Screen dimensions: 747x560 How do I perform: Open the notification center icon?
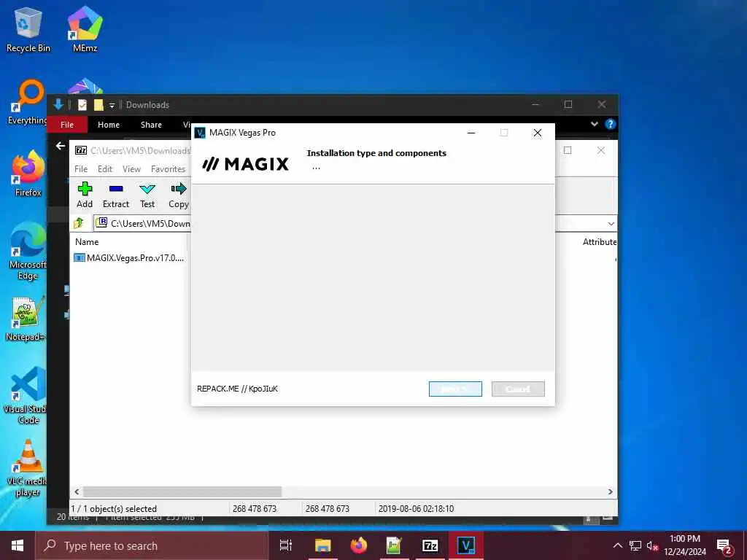pos(724,546)
